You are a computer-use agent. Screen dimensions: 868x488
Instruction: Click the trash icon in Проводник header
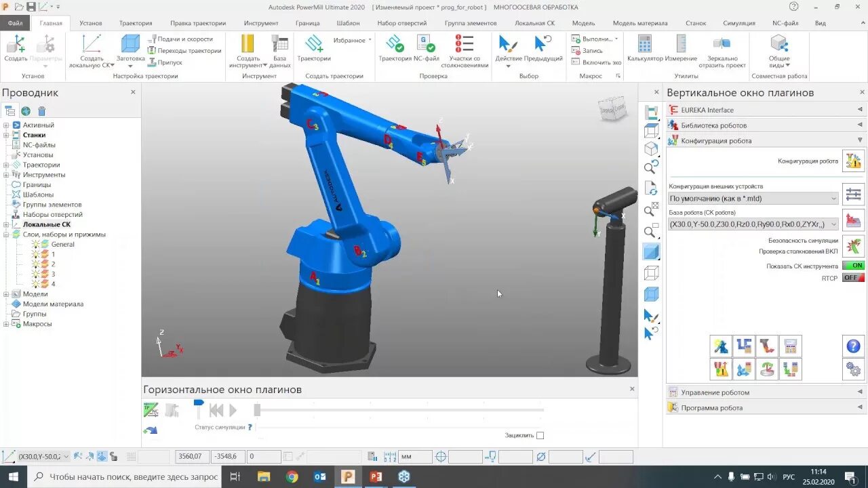41,111
